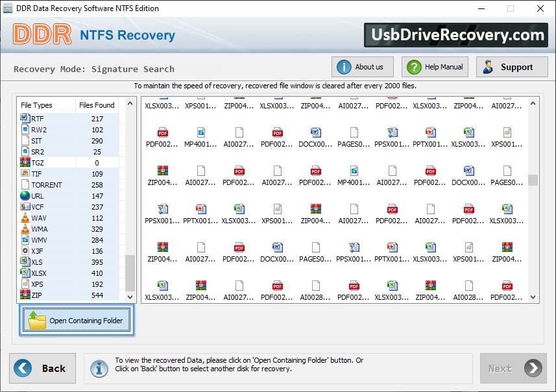The image size is (556, 392).
Task: Click the ZIP archive icon in file types
Action: pyautogui.click(x=25, y=295)
